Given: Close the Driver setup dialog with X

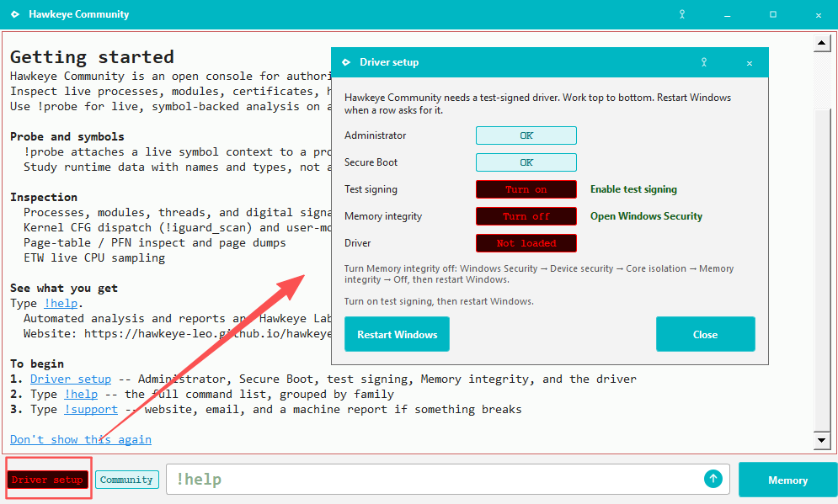Looking at the screenshot, I should pos(750,63).
